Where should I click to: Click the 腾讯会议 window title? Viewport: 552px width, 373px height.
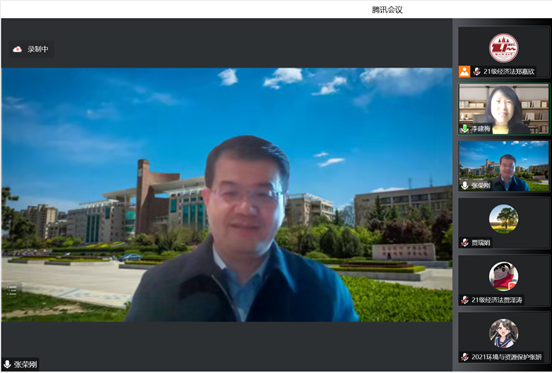(x=387, y=10)
